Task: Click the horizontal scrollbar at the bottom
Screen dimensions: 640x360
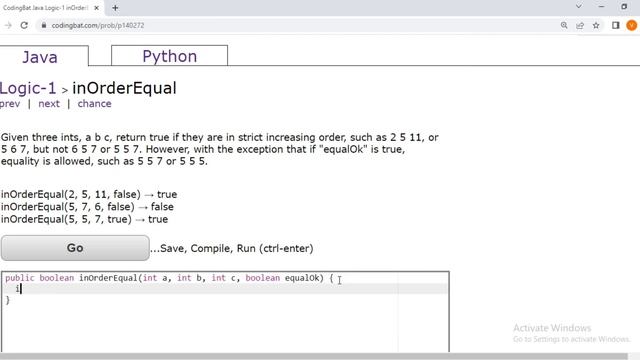Action: click(x=313, y=356)
